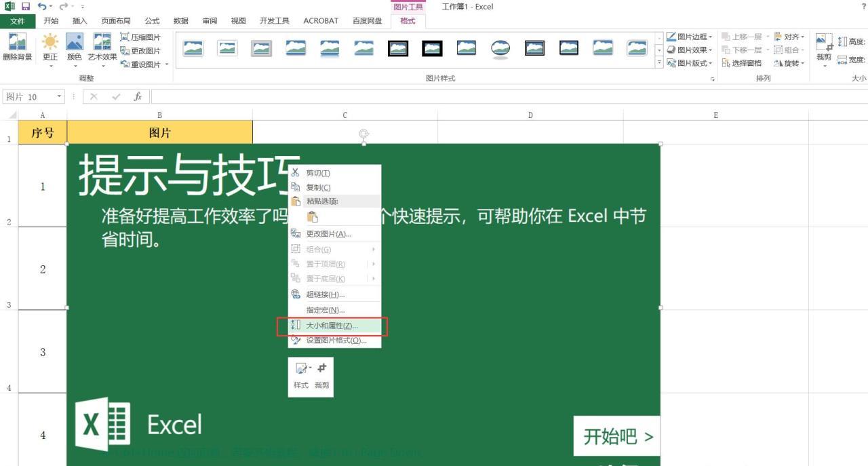Open the 颜色 color dropdown
The height and width of the screenshot is (466, 868).
coord(75,50)
